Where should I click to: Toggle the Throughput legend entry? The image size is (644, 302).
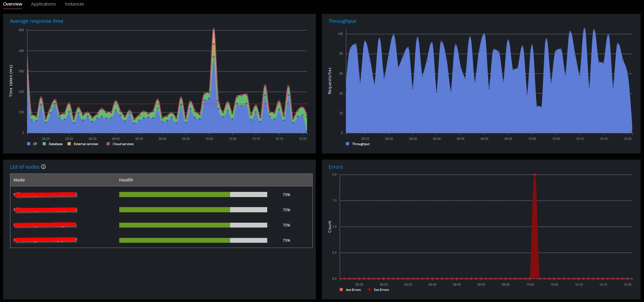(x=357, y=144)
